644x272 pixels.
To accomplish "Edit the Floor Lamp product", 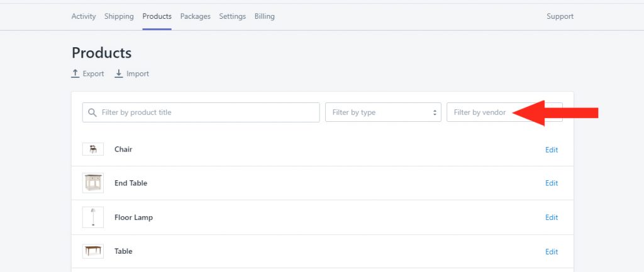I will coord(552,217).
